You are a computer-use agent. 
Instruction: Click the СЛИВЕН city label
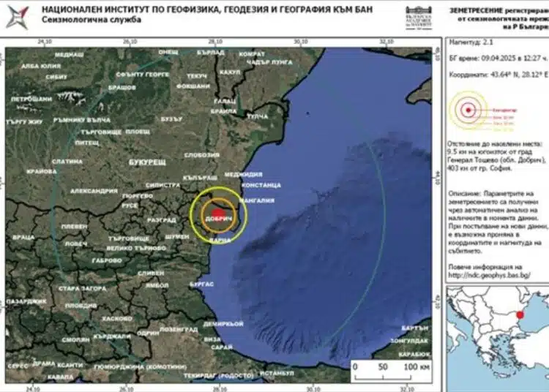[151, 273]
